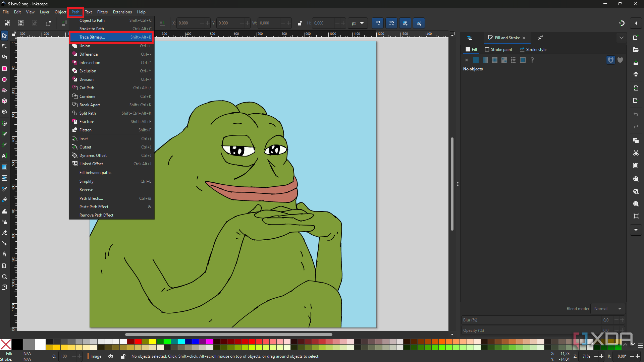Toggle the width-height ratio lock
The height and width of the screenshot is (362, 644).
[300, 23]
